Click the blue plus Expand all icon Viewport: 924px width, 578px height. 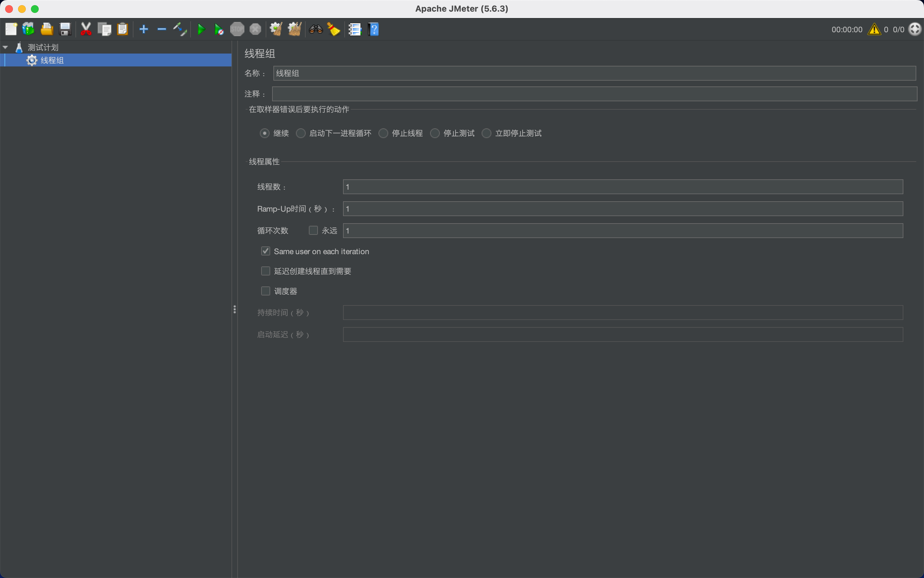pyautogui.click(x=144, y=29)
